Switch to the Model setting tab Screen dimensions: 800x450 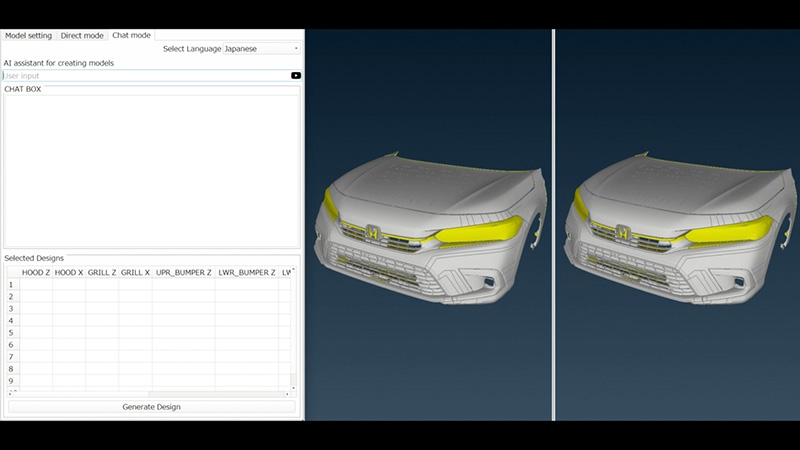28,35
